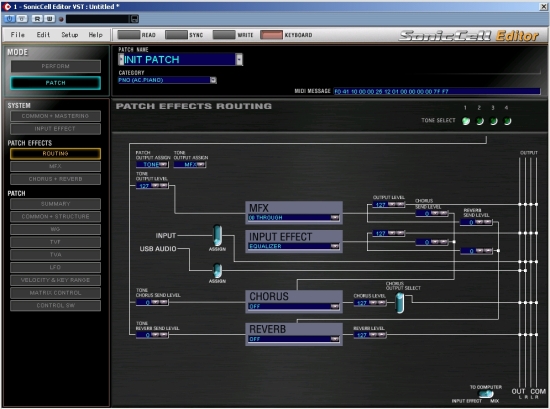Click the preset save icon in host toolbar
The height and width of the screenshot is (409, 550).
tap(134, 19)
